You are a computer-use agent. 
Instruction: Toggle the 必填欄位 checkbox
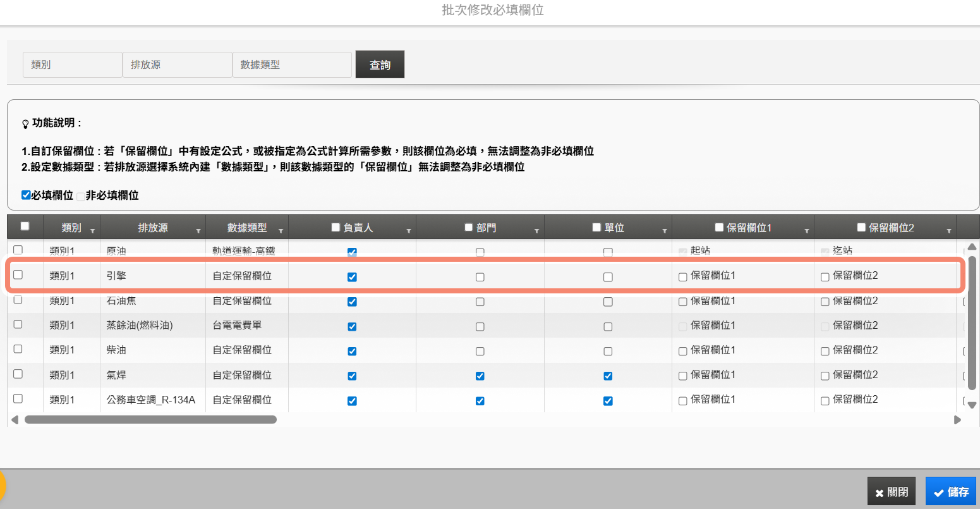(x=26, y=195)
